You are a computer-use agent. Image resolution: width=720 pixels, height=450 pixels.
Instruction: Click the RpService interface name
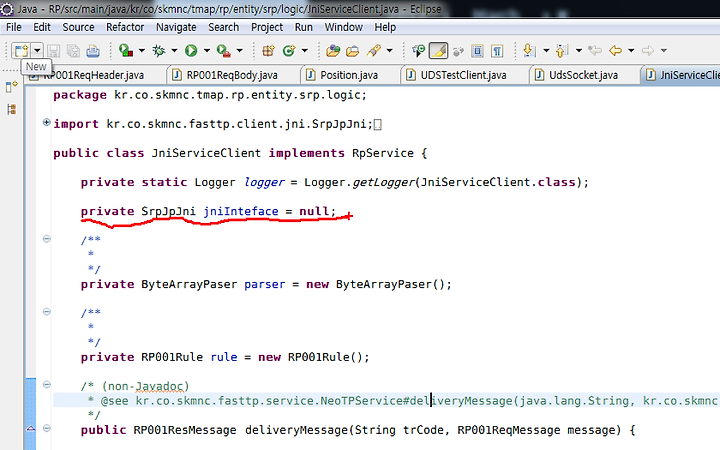pyautogui.click(x=382, y=153)
